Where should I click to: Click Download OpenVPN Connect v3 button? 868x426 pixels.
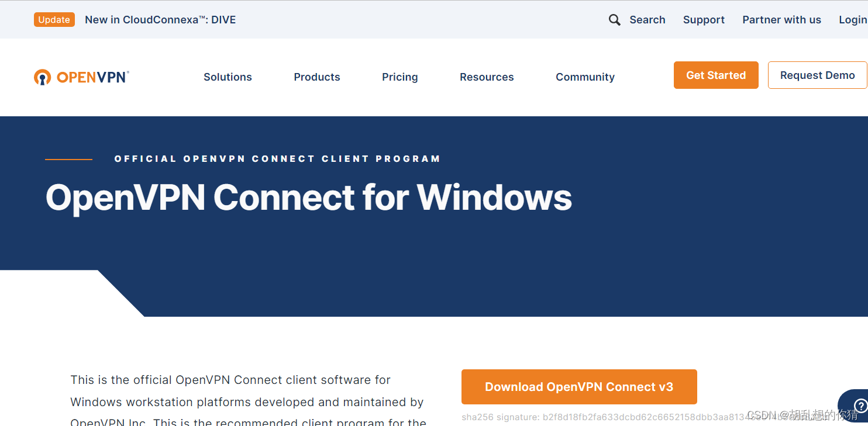pos(579,387)
